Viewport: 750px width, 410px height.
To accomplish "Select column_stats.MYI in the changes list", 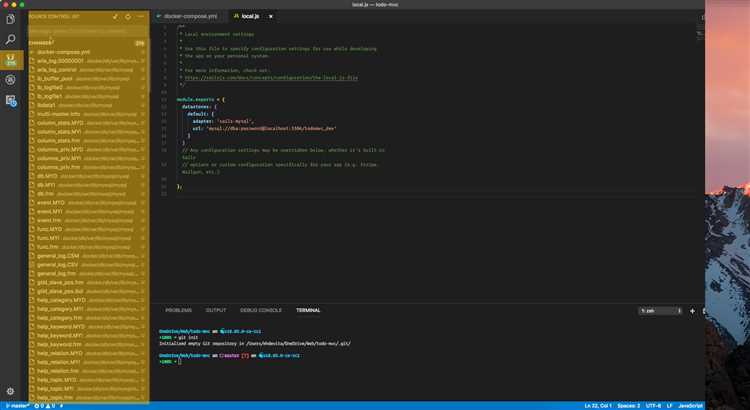I will (88, 132).
